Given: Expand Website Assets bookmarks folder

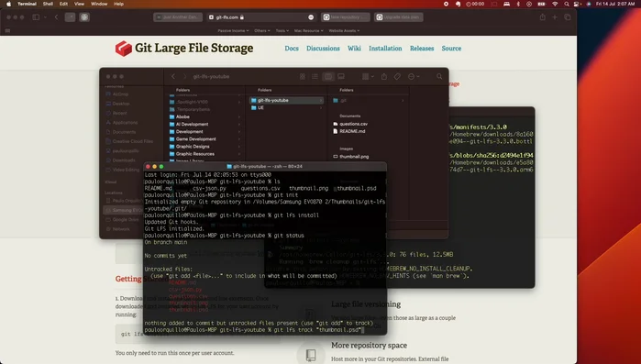Looking at the screenshot, I should pyautogui.click(x=344, y=30).
